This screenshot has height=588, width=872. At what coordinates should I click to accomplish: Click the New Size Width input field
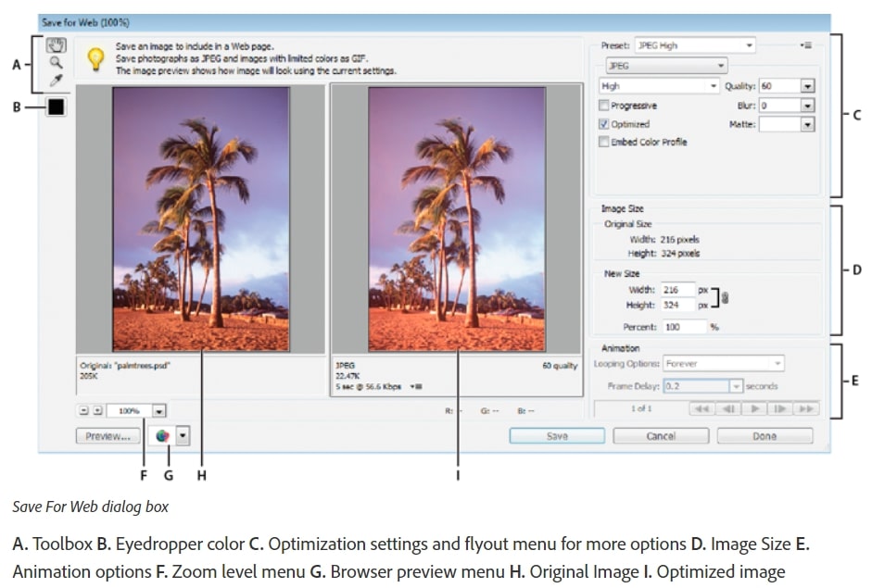coord(678,290)
